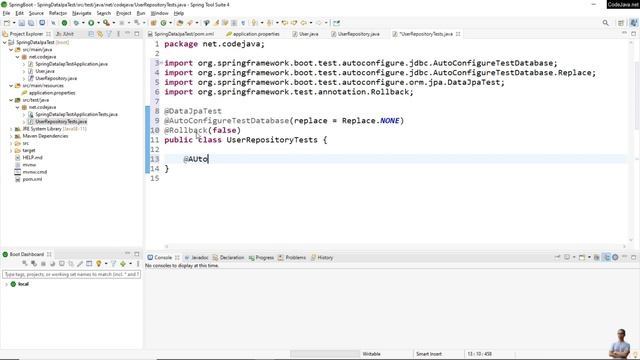Open the Navigate menu
The image size is (640, 360).
tap(82, 13)
